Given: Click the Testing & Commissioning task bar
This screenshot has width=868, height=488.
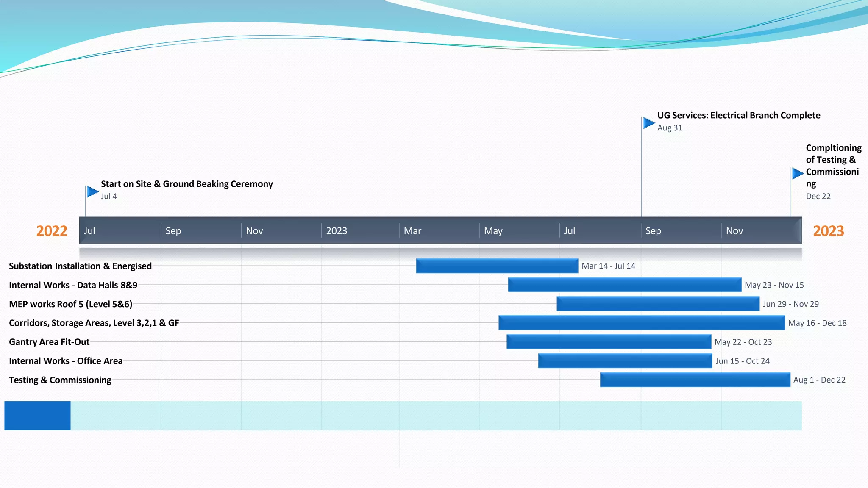Looking at the screenshot, I should 695,380.
